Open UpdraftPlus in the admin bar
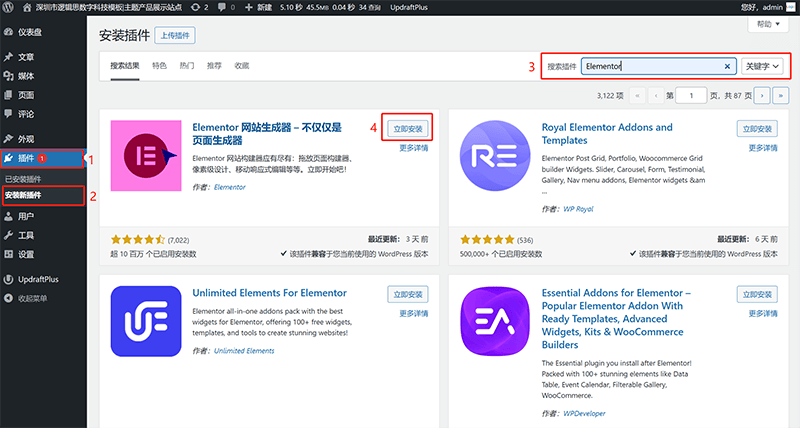 (x=409, y=7)
